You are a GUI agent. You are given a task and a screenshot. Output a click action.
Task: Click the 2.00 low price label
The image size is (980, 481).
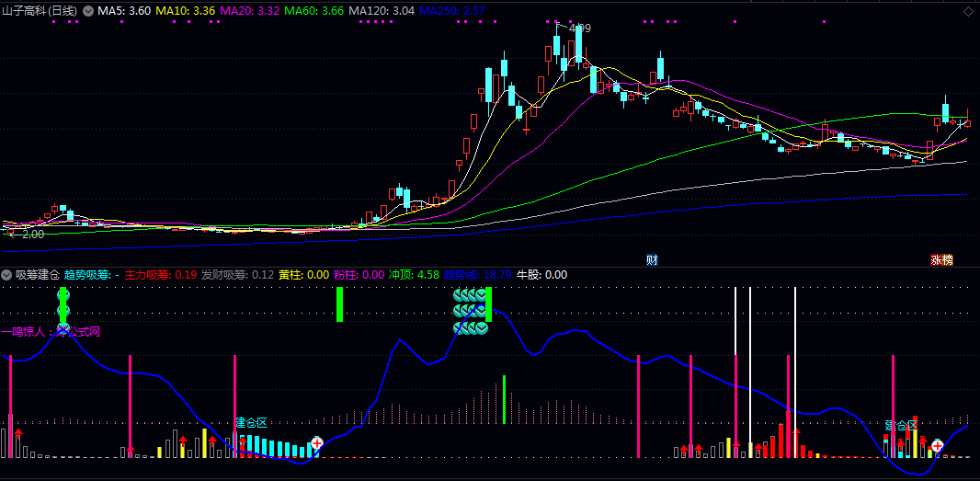click(33, 235)
